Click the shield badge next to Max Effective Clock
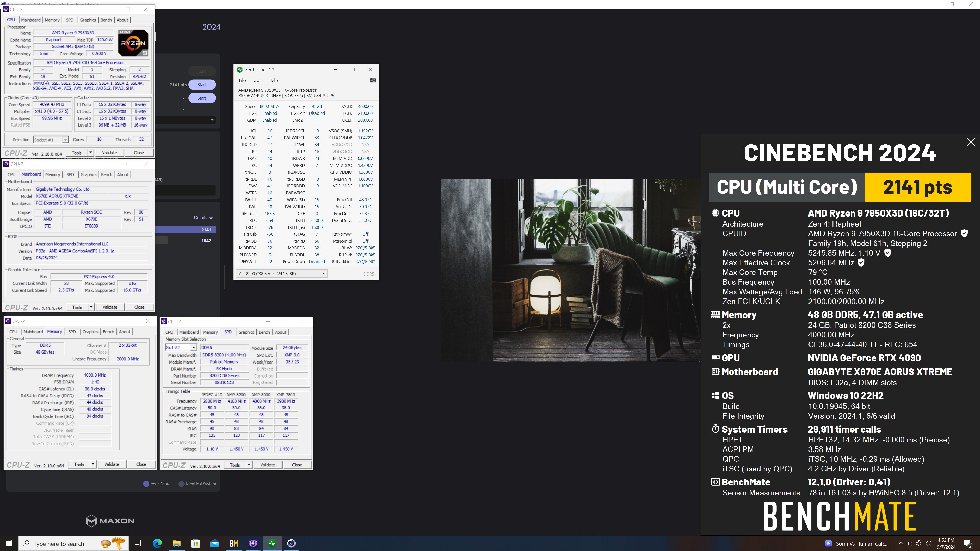This screenshot has width=980, height=551. coord(861,262)
